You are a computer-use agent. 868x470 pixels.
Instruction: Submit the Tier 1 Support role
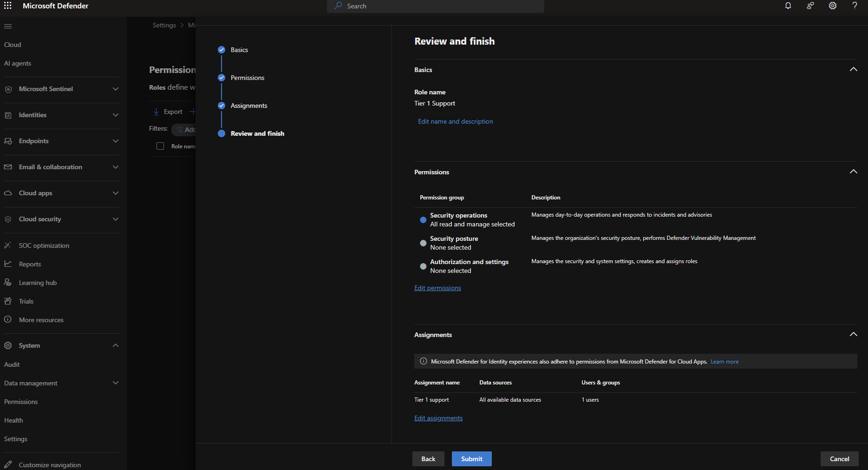[471, 459]
